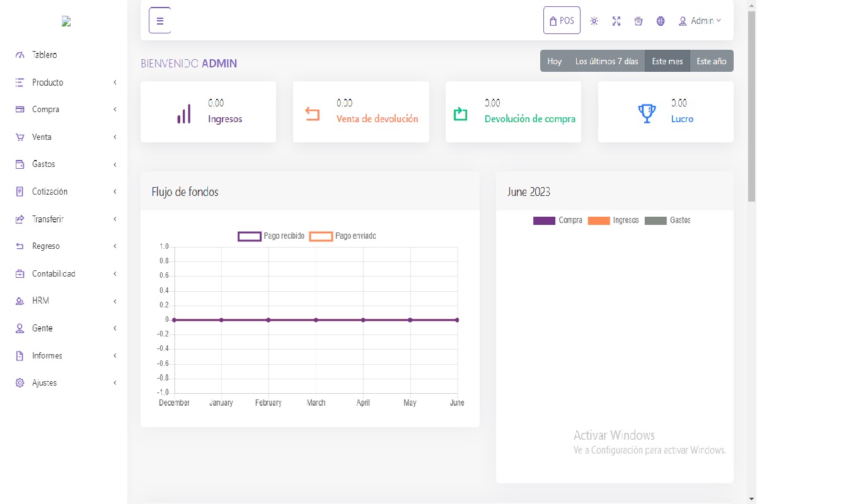Click the Venta de devolución orange arrow icon
This screenshot has height=504, width=861.
coord(312,114)
